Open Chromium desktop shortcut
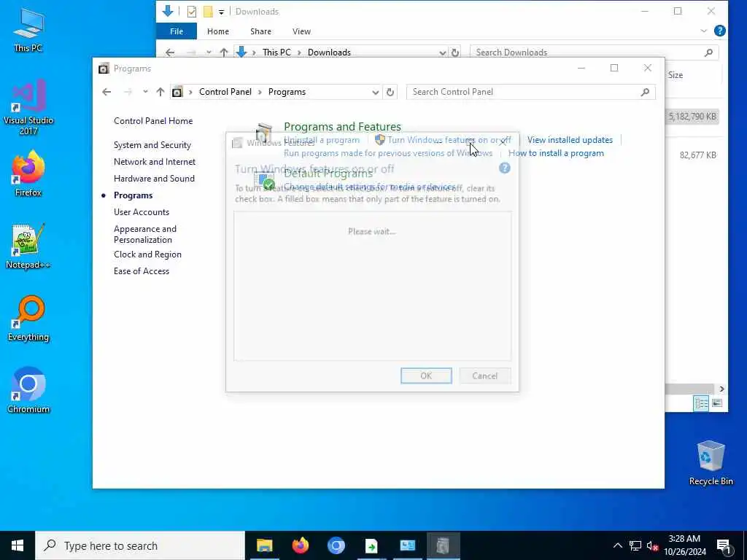The width and height of the screenshot is (747, 560). pyautogui.click(x=28, y=391)
